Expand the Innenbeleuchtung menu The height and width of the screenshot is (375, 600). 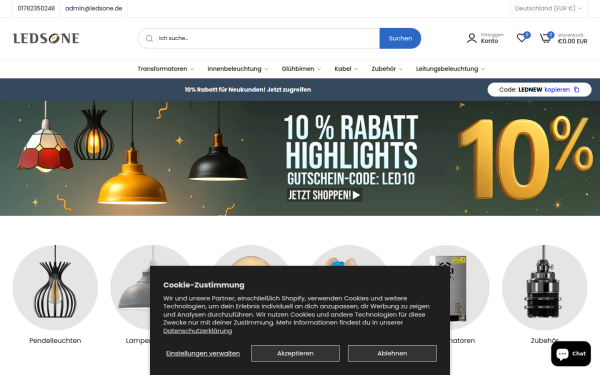(238, 69)
